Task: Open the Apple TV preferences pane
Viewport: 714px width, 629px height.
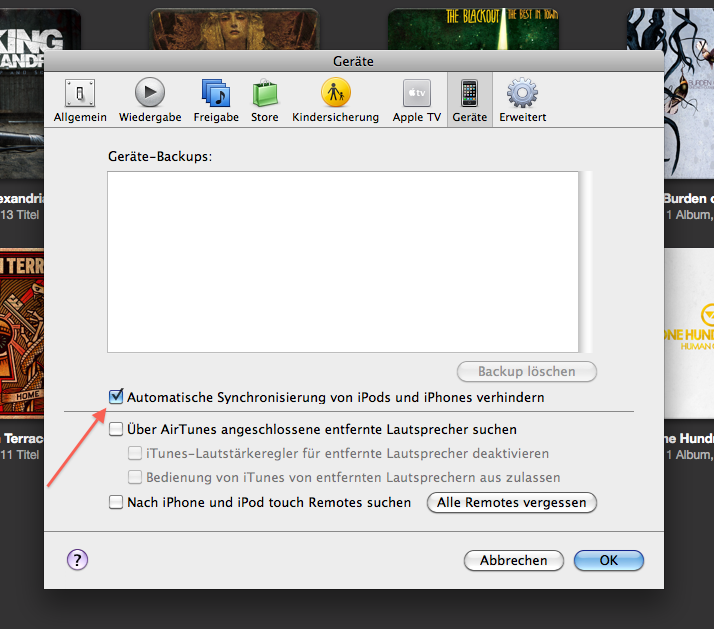Action: pyautogui.click(x=417, y=101)
